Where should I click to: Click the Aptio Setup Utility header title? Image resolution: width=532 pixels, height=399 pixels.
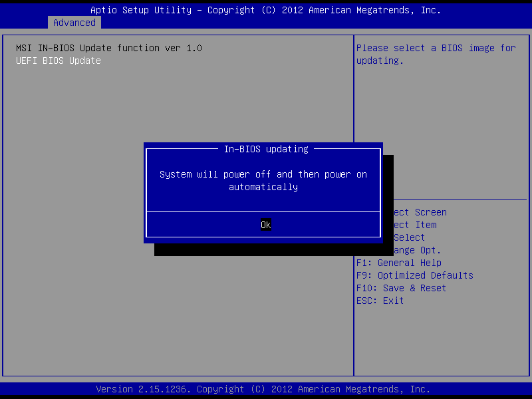tap(265, 10)
